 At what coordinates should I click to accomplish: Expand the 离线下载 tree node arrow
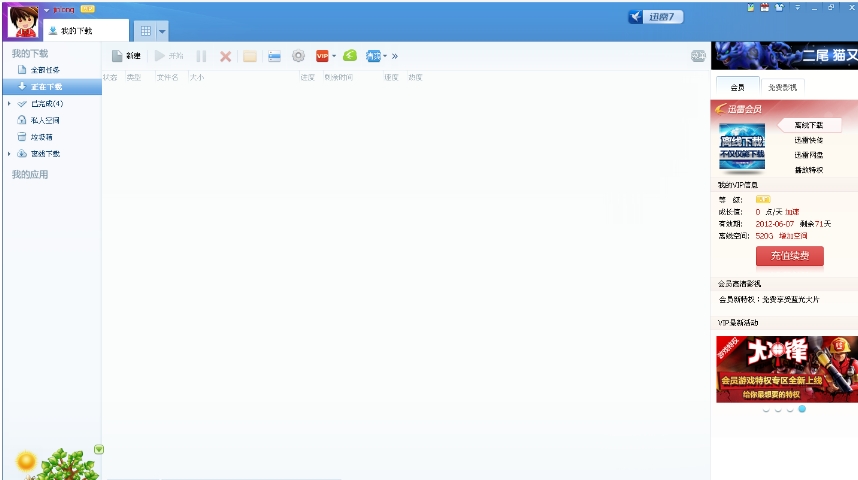click(x=9, y=154)
